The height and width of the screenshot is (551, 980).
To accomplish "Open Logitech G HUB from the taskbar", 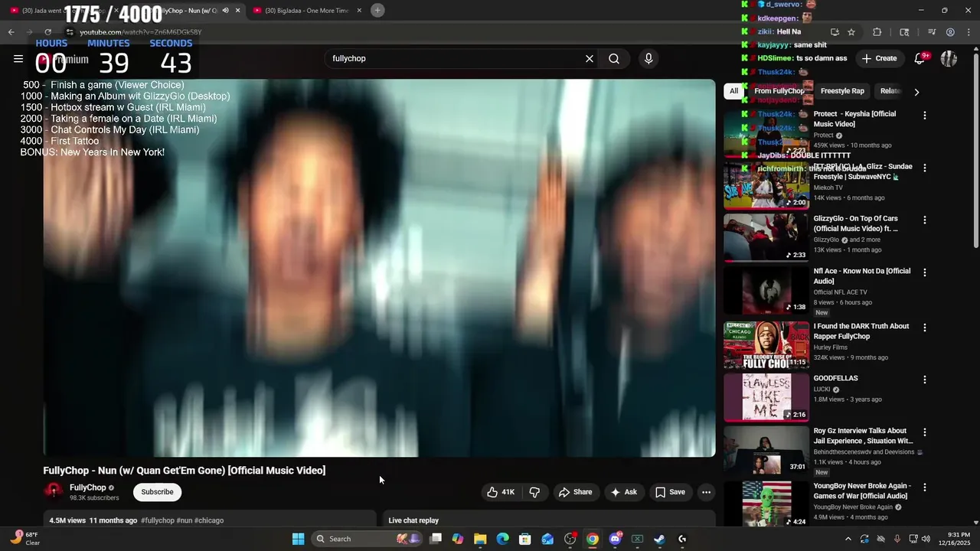I will pos(682,539).
